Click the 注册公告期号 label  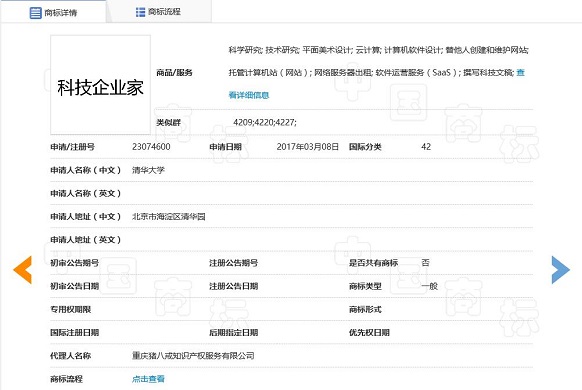point(233,263)
